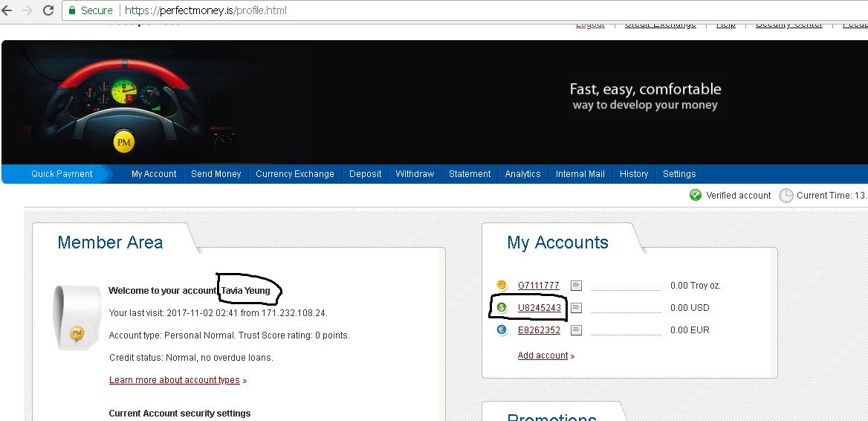This screenshot has width=868, height=421.
Task: Click the Fast, easy, comfortable banner text
Action: 646,90
